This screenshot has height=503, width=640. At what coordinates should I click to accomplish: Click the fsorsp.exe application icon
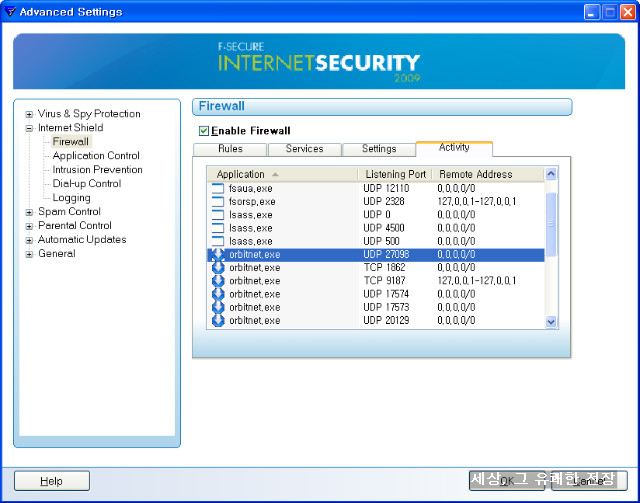218,201
